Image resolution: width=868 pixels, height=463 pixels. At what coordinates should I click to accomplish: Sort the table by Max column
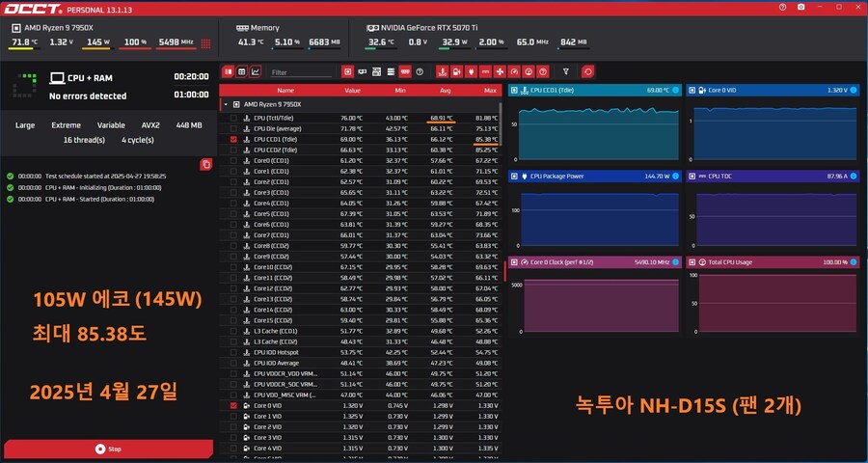[490, 90]
